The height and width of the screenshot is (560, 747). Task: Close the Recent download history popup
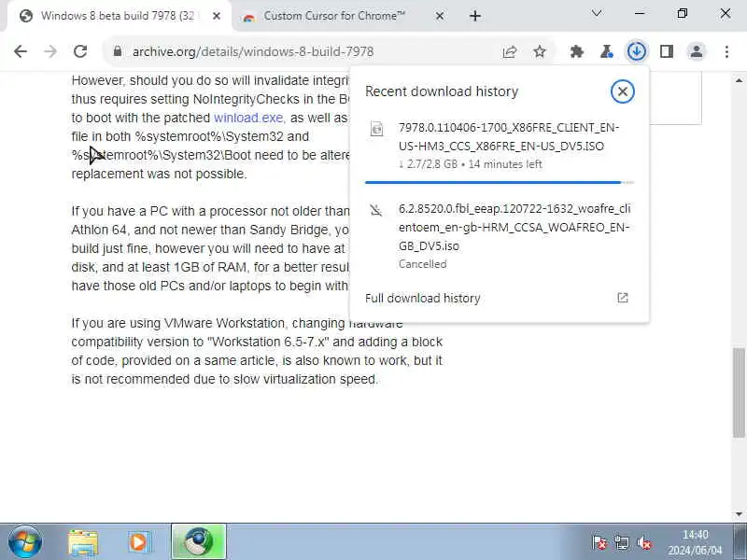(623, 91)
